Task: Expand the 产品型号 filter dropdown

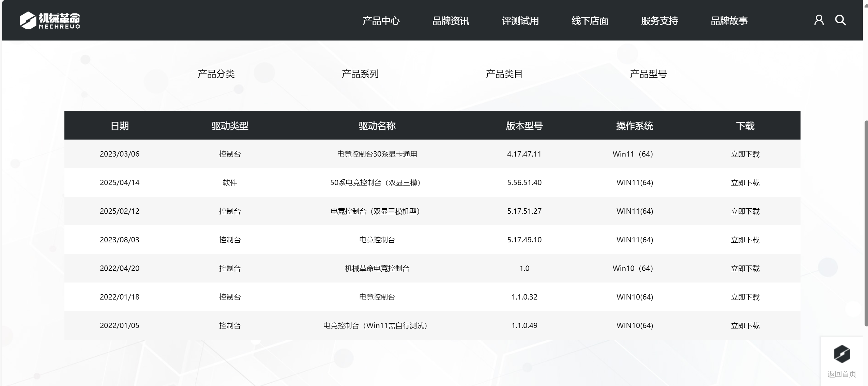Action: [x=648, y=74]
